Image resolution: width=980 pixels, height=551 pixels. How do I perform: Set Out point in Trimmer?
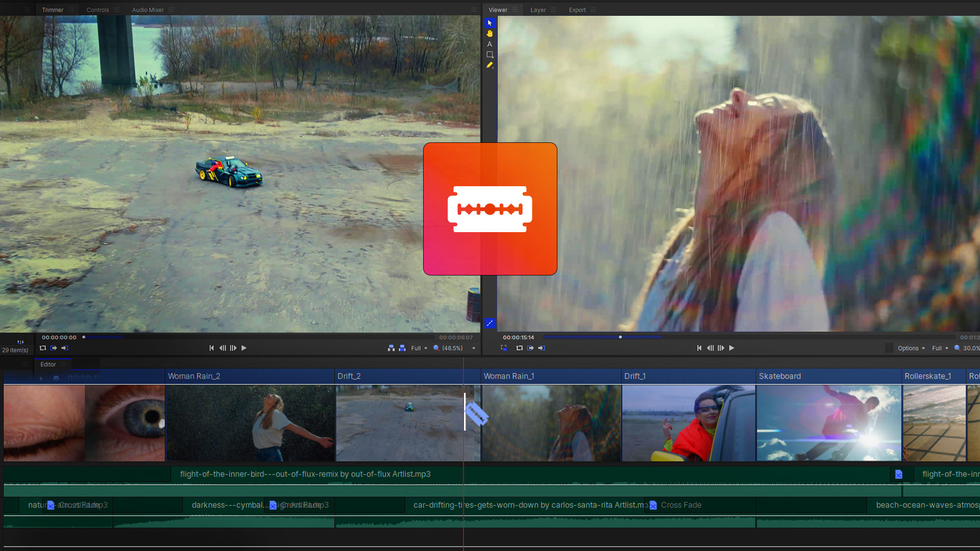click(x=65, y=348)
